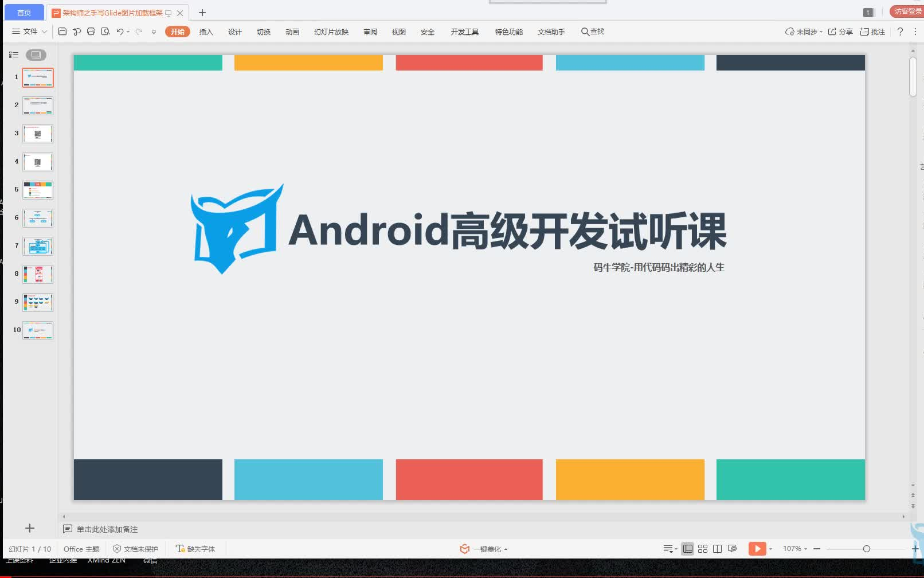Image resolution: width=924 pixels, height=578 pixels.
Task: Click the vertical scrollbar thumb
Action: pos(913,77)
